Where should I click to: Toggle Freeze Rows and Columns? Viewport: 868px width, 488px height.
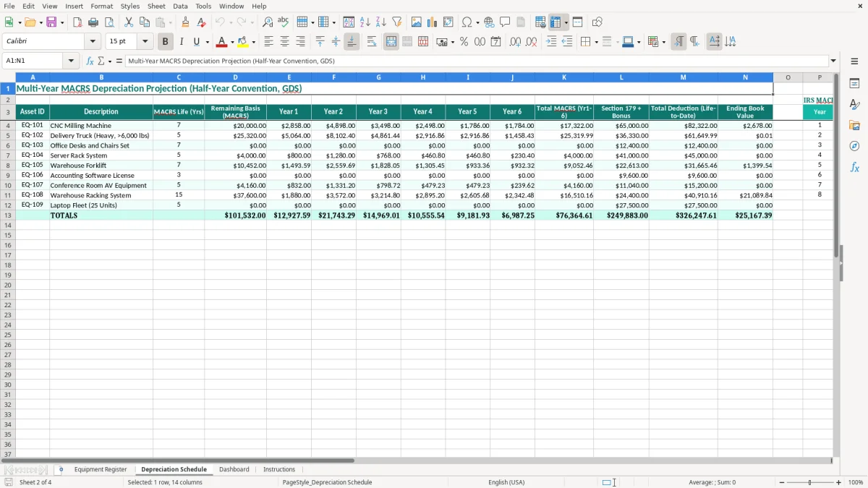tap(556, 22)
